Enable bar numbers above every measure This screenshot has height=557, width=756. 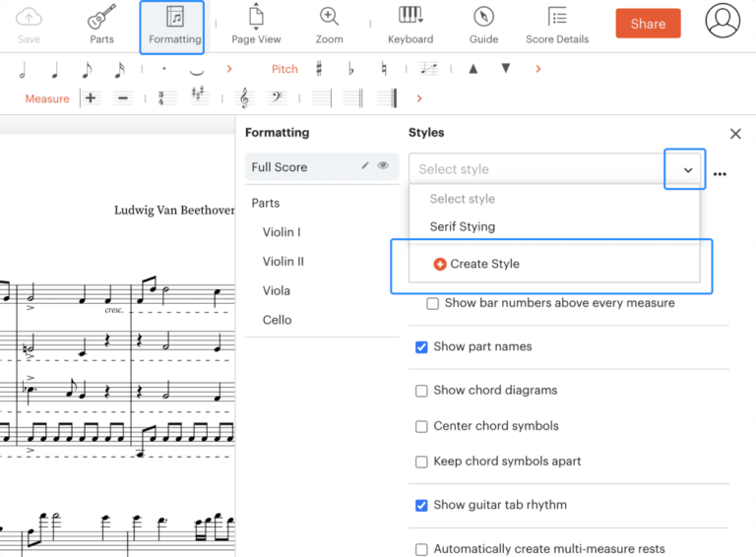pos(432,303)
